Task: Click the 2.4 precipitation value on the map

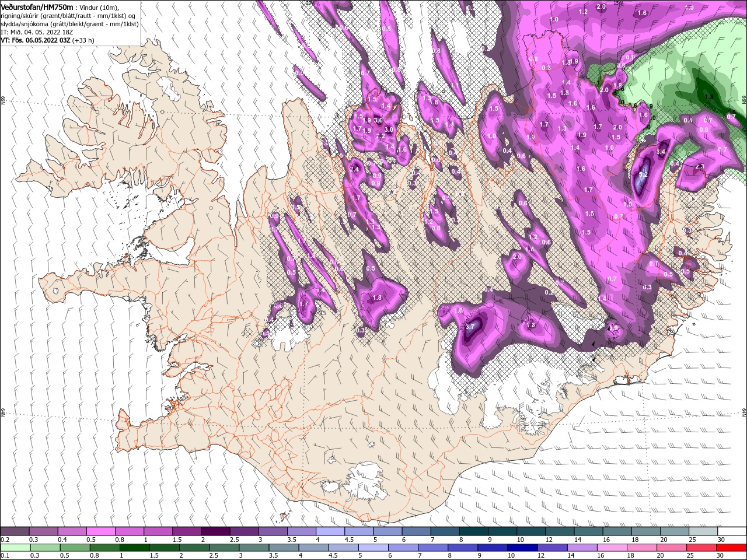Action: [355, 169]
